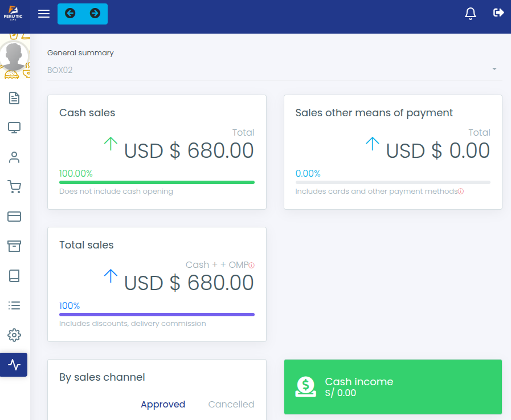Screen dimensions: 511x420
Task: Select the credit card sidebar icon
Action: [14, 217]
